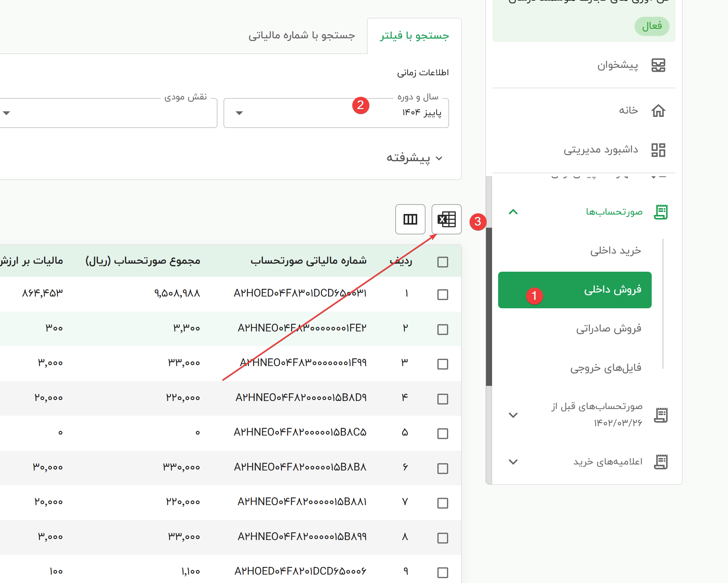Collapse the صورتحساب‌ها menu chevron
This screenshot has width=728, height=583.
point(513,212)
